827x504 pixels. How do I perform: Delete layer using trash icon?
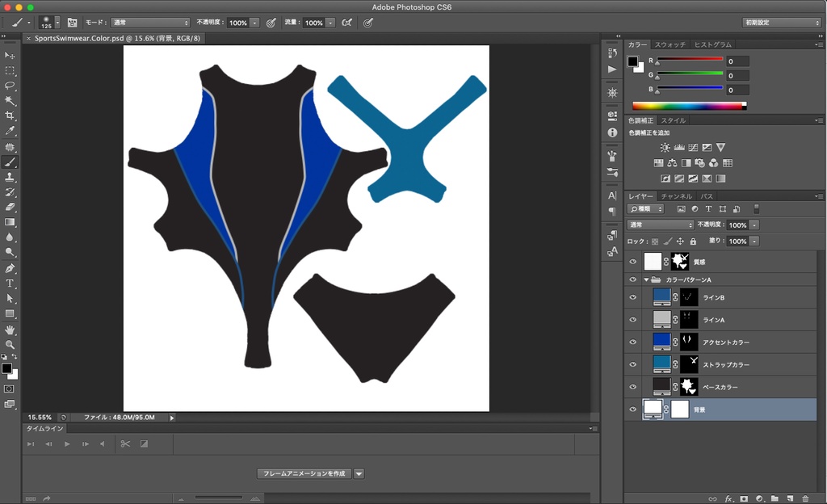[804, 498]
